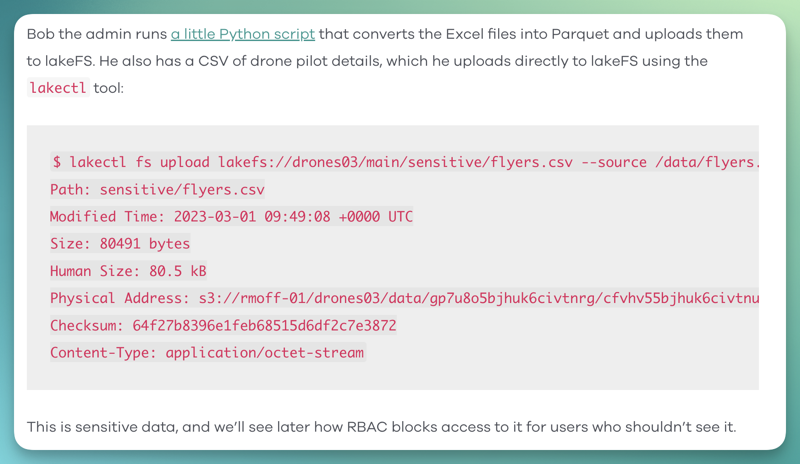Click the "Size: 80491 bytes" line
This screenshot has height=464, width=800.
pos(120,243)
